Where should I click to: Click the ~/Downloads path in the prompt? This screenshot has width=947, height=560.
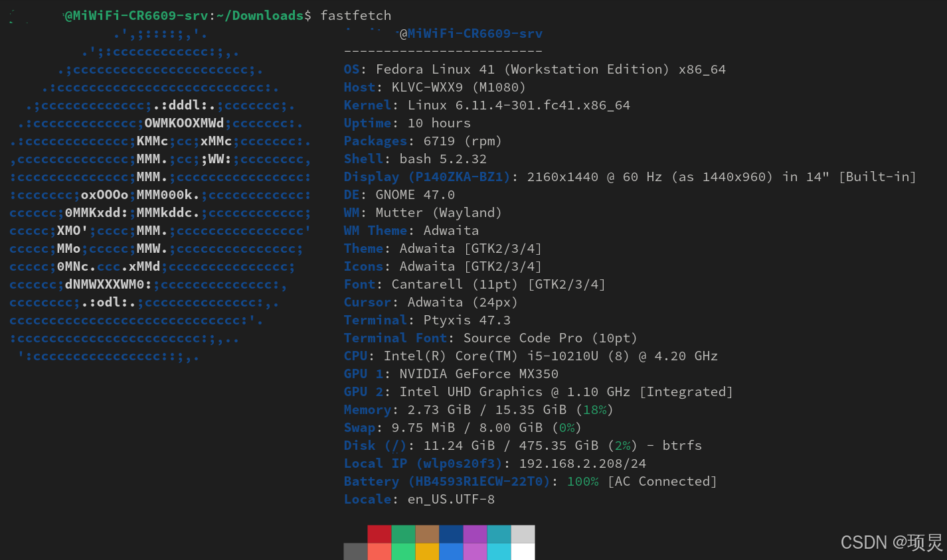pyautogui.click(x=259, y=15)
